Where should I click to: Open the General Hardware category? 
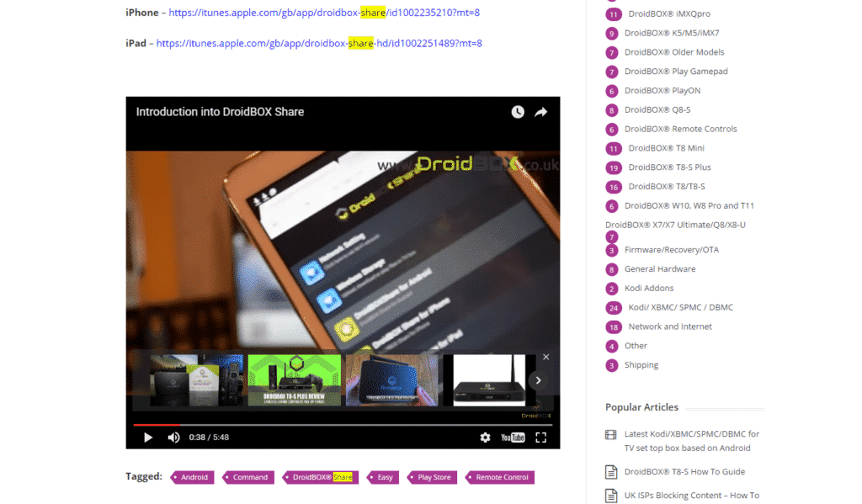pyautogui.click(x=660, y=269)
